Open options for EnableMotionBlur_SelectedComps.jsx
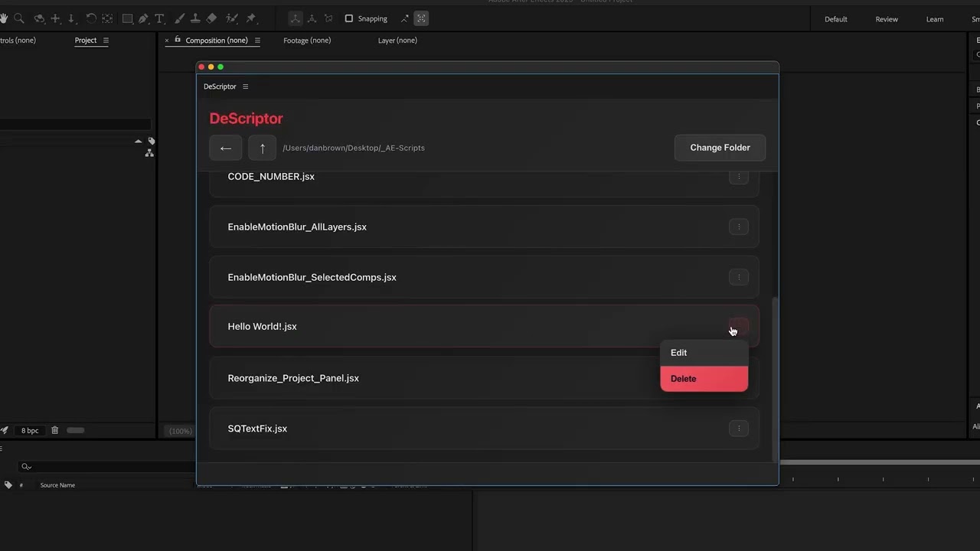Screen dimensions: 980x551 738,277
